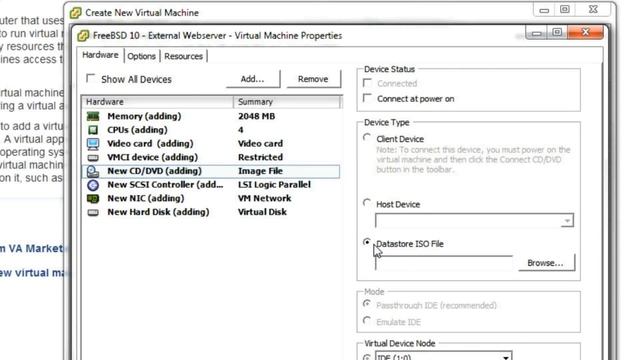The height and width of the screenshot is (360, 640).
Task: Choose Passthrough IDE (recommended) mode
Action: pyautogui.click(x=367, y=304)
